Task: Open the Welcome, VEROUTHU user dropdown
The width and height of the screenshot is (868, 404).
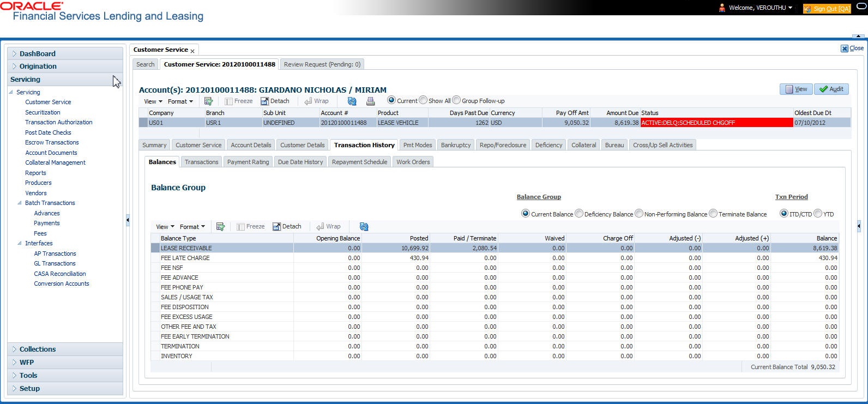Action: (x=790, y=8)
